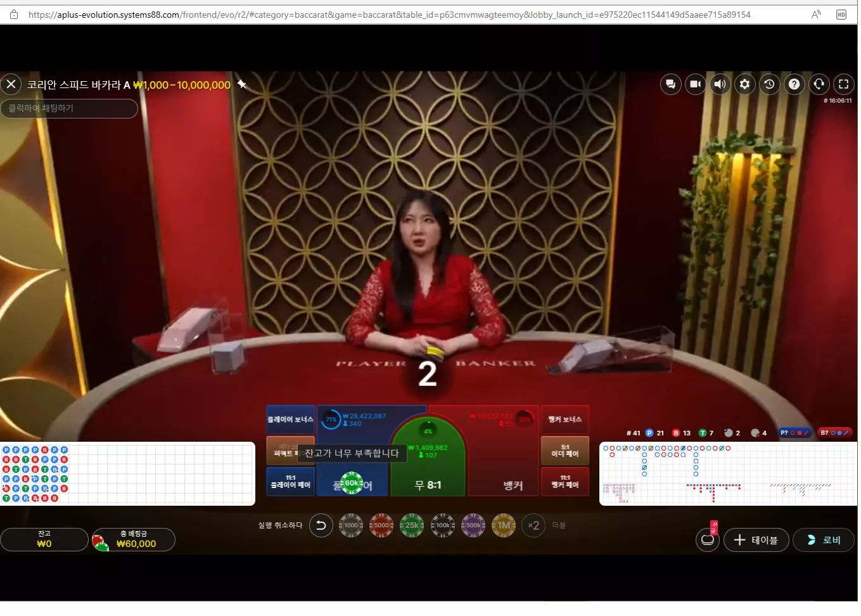Click the green T count 7 statistic
Image resolution: width=861 pixels, height=616 pixels.
706,433
